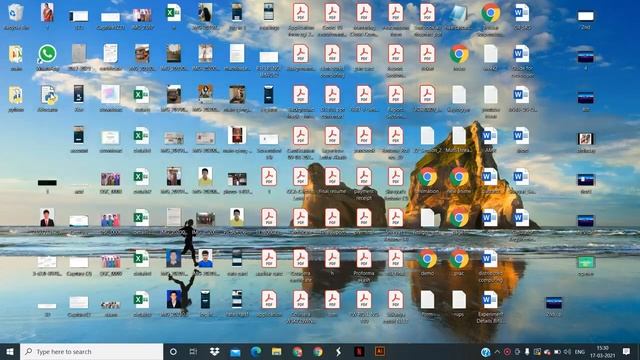Select the 'Multithrea...' blank file icon

(459, 136)
